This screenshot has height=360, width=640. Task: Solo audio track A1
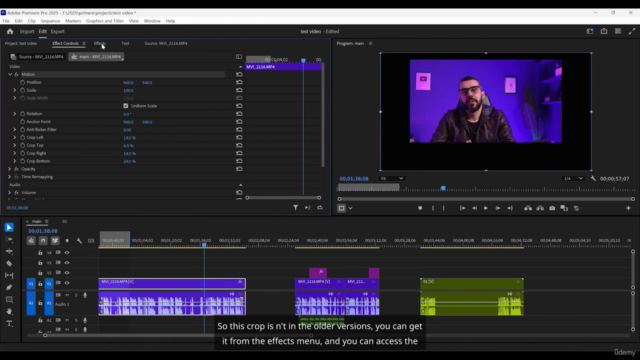click(76, 295)
